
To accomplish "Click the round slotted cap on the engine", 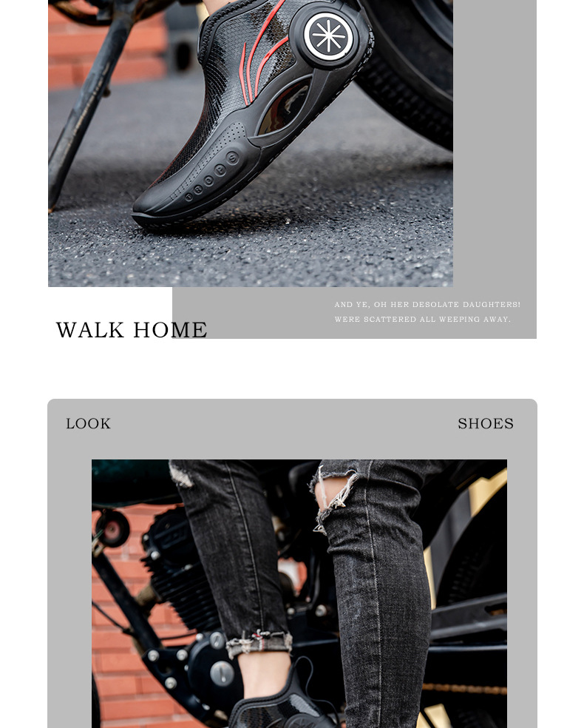I will click(223, 673).
